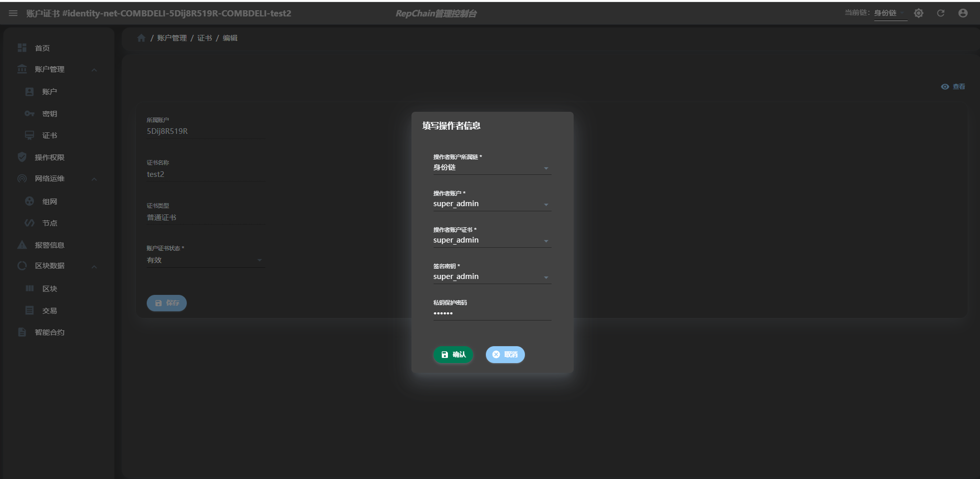Collapse the 区块数据 sidebar group chevron

94,267
